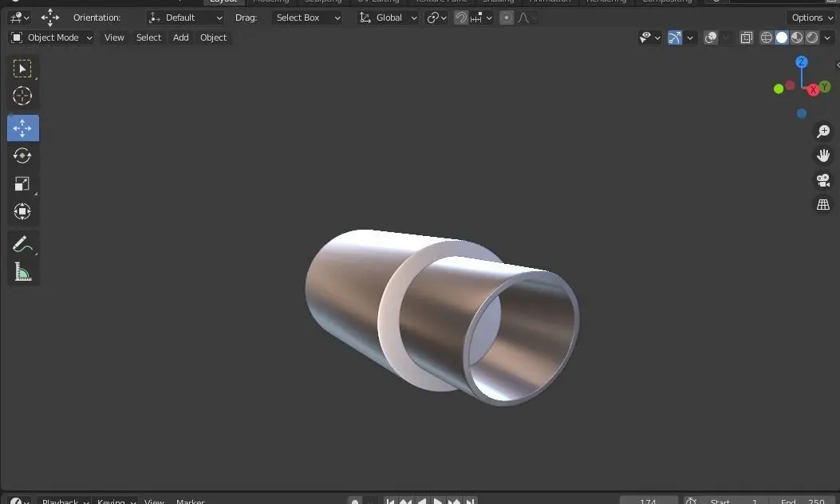
Task: Select the Measure ruler tool
Action: click(x=22, y=272)
